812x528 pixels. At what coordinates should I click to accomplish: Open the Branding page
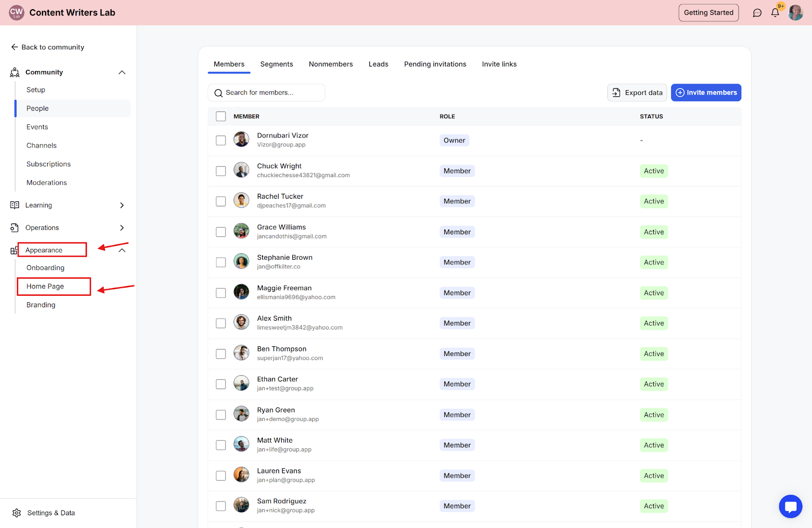coord(41,305)
